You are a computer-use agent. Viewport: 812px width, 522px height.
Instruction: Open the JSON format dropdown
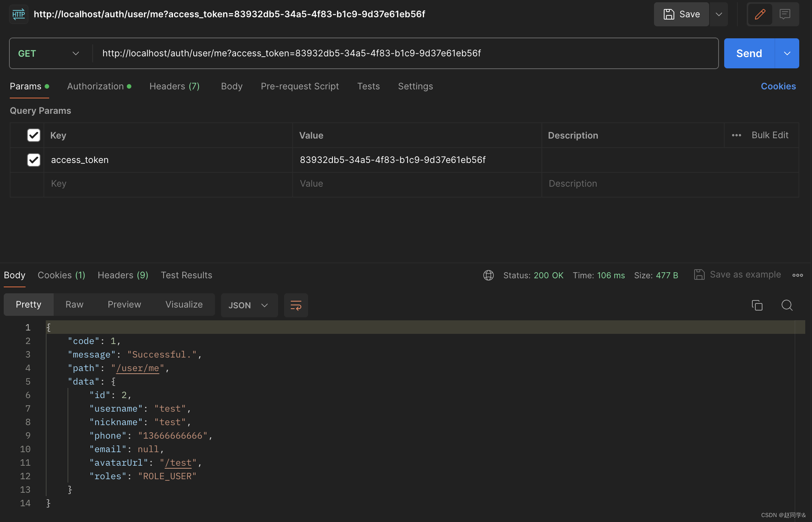coord(249,305)
